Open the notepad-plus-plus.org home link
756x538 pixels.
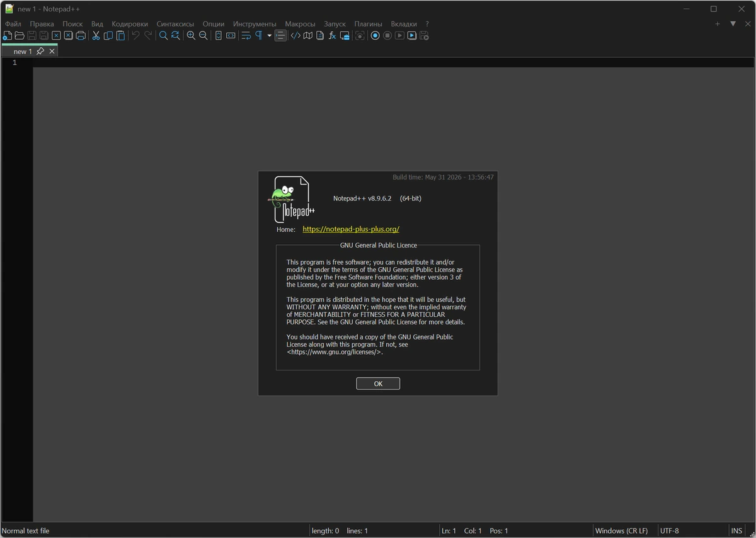351,229
